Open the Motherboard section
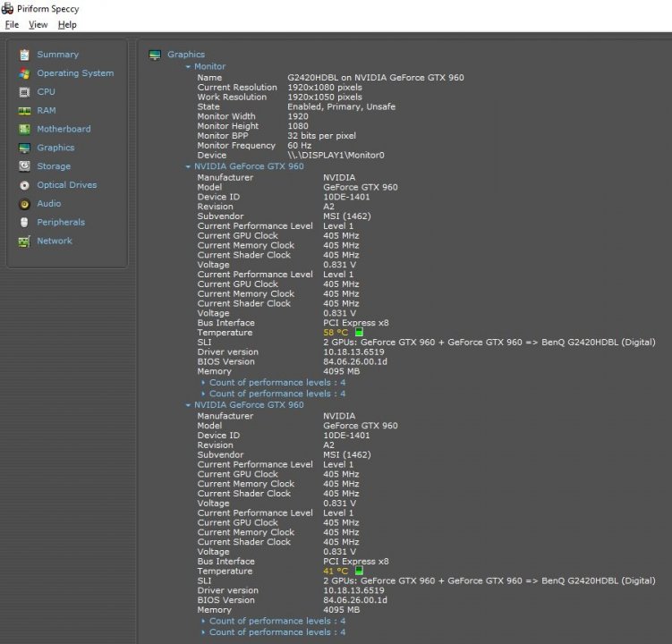The height and width of the screenshot is (644, 672). (64, 129)
